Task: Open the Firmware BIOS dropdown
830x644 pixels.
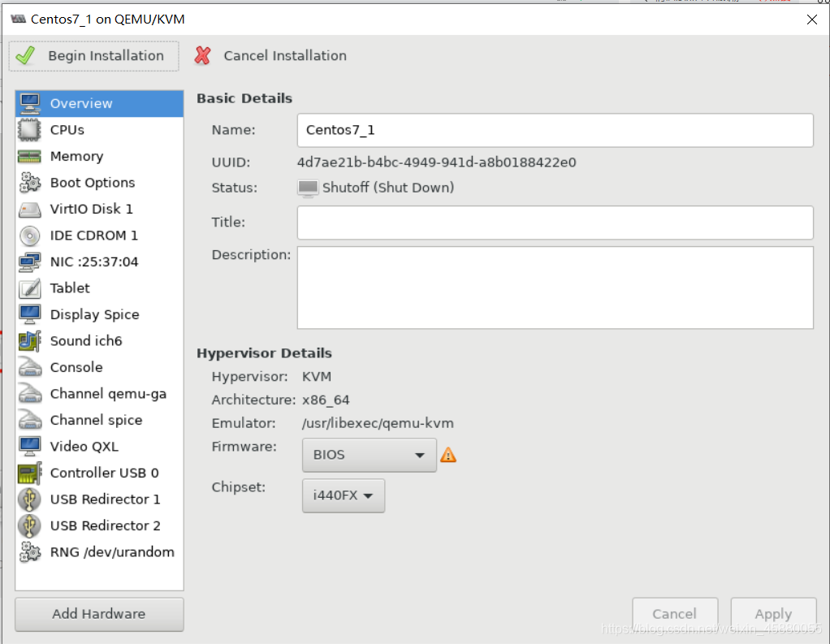Action: pyautogui.click(x=369, y=455)
